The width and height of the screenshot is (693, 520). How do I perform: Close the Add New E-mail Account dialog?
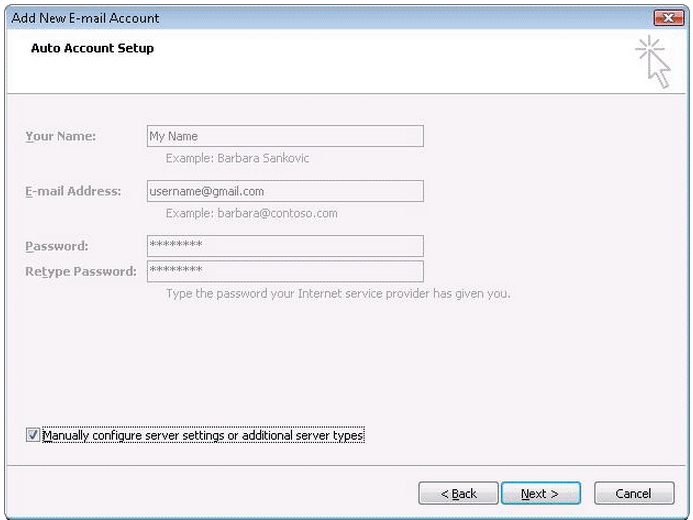[x=668, y=18]
